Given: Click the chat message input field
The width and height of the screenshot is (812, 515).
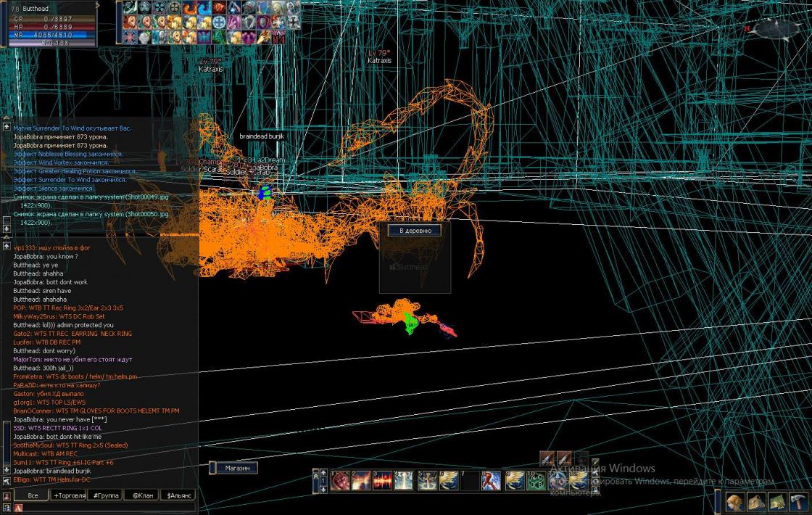Looking at the screenshot, I should point(109,508).
